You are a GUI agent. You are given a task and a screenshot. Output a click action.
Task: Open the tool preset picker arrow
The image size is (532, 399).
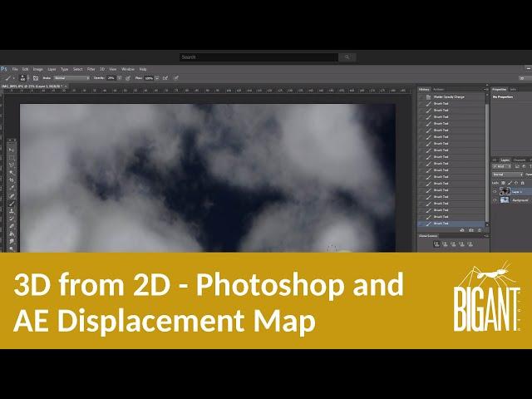point(13,78)
